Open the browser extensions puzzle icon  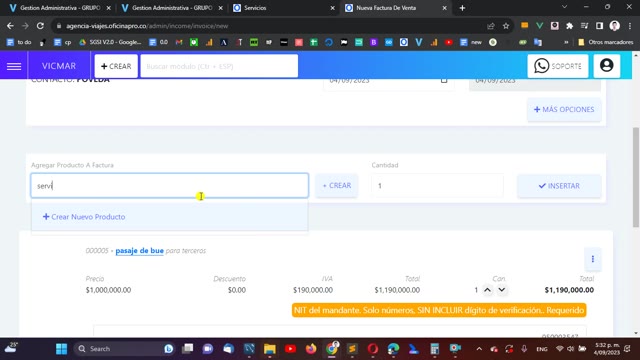(x=569, y=26)
